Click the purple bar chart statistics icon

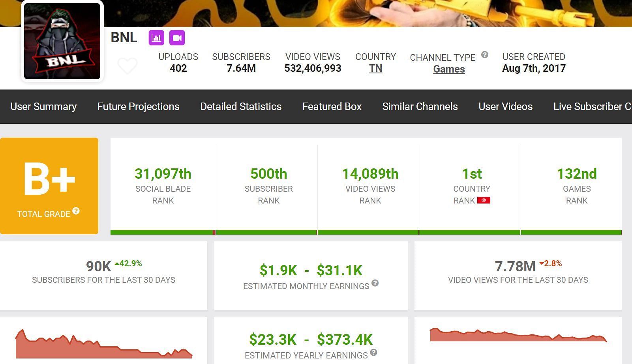tap(156, 38)
